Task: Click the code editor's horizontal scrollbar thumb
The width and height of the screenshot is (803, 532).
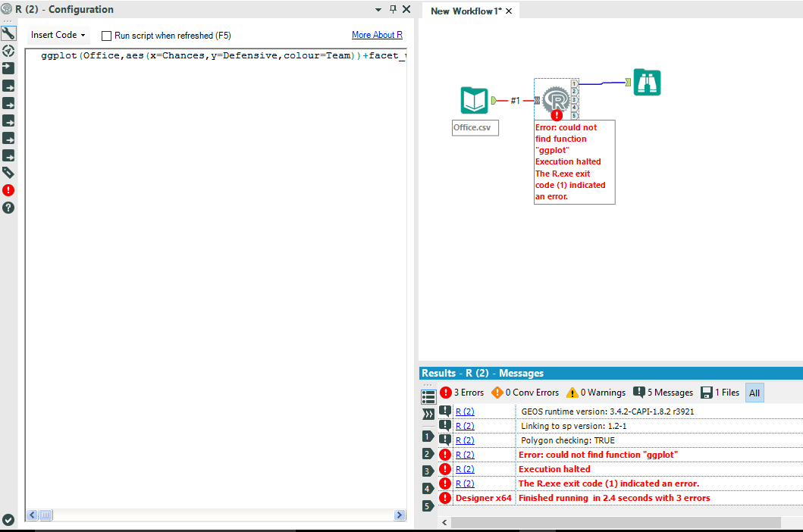Action: tap(45, 515)
